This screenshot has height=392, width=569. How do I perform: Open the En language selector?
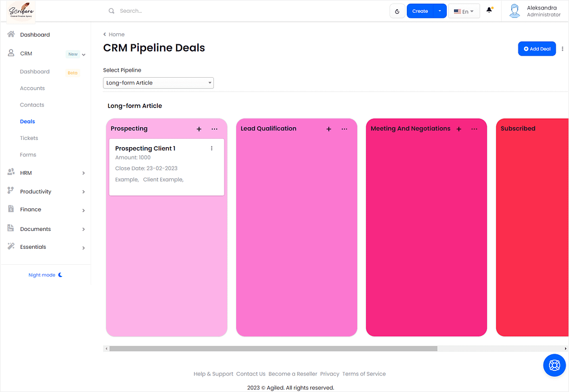pyautogui.click(x=464, y=11)
